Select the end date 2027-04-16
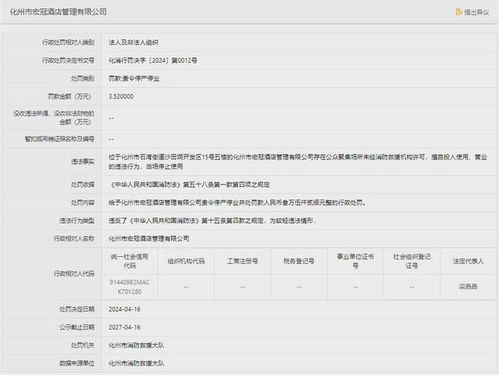 [124, 327]
